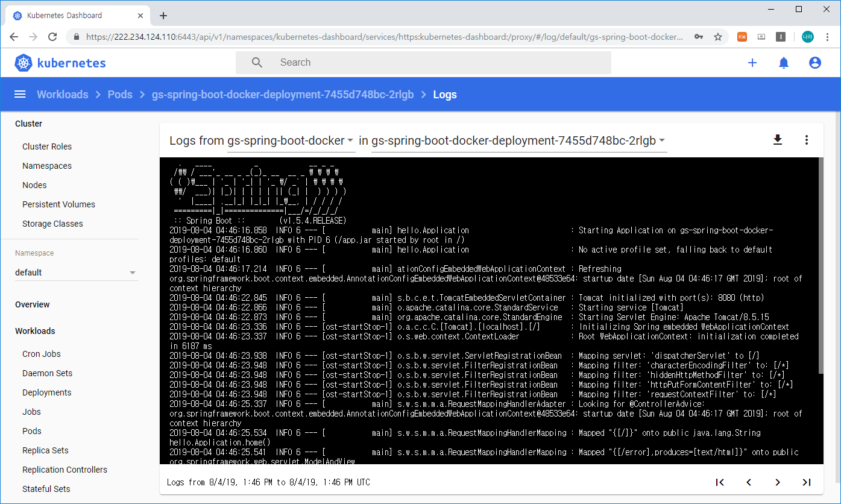Open Replica Sets in sidebar
Screen dimensions: 841x504
tap(45, 450)
